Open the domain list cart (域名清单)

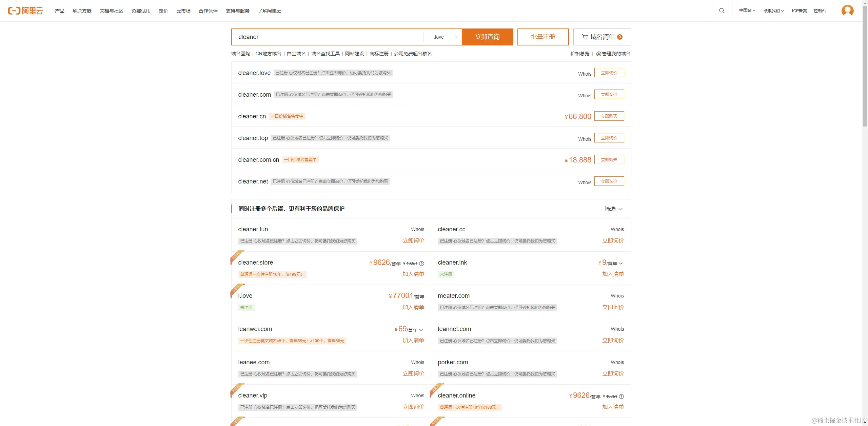[x=602, y=37]
